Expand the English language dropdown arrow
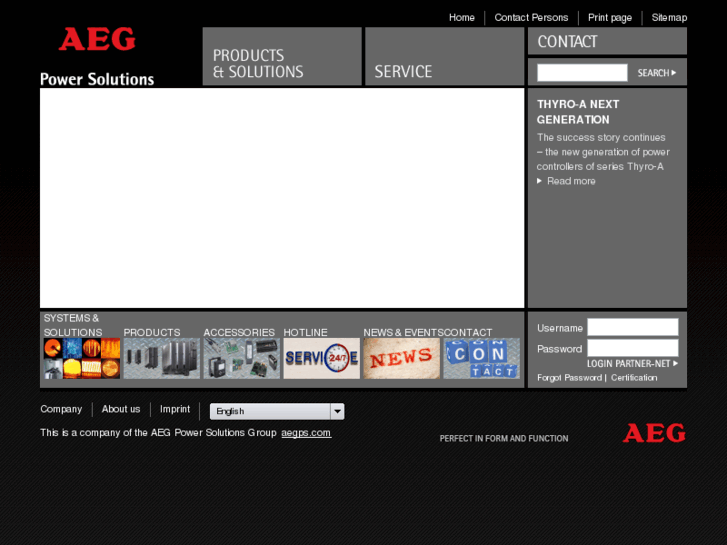Screen dimensions: 727x545 [337, 411]
